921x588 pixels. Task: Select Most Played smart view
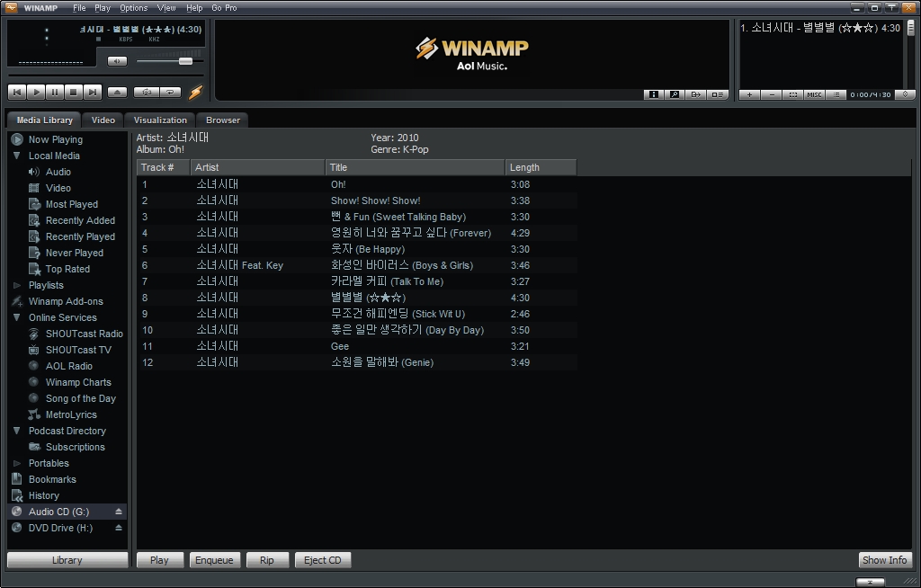coord(72,204)
